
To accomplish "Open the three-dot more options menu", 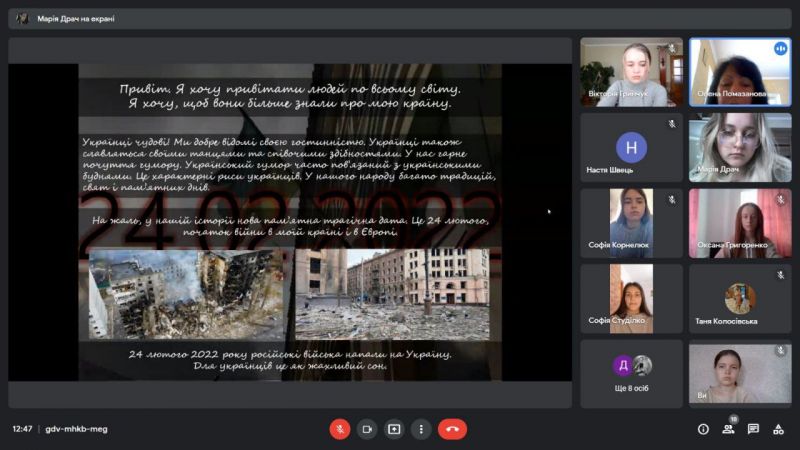I will click(421, 429).
